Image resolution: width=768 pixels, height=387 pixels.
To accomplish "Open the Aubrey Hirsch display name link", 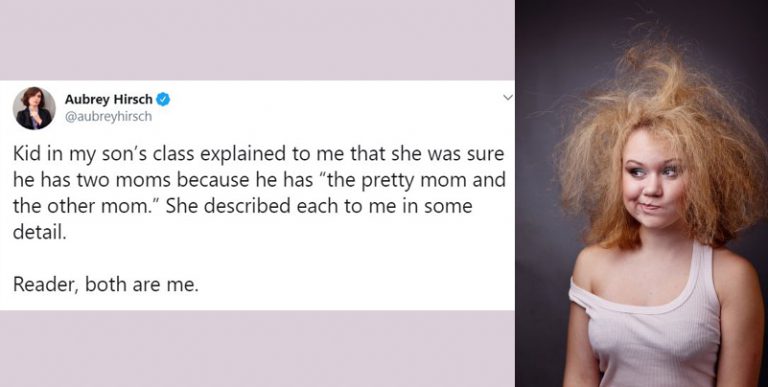I will click(108, 99).
